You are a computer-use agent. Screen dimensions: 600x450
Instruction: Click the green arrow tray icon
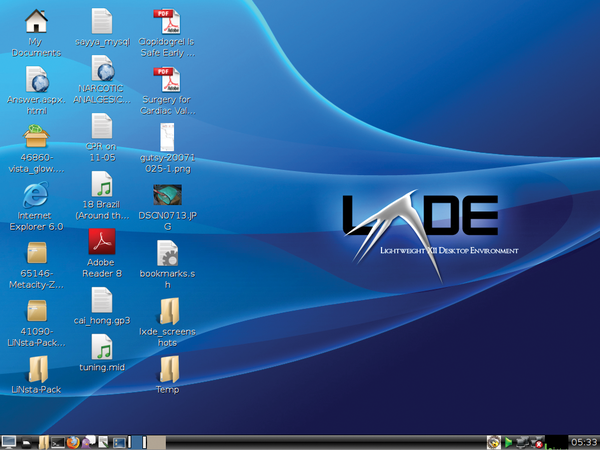[508, 443]
